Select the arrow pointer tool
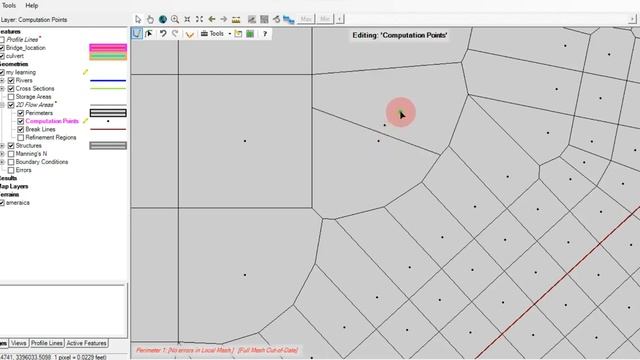 tap(138, 19)
